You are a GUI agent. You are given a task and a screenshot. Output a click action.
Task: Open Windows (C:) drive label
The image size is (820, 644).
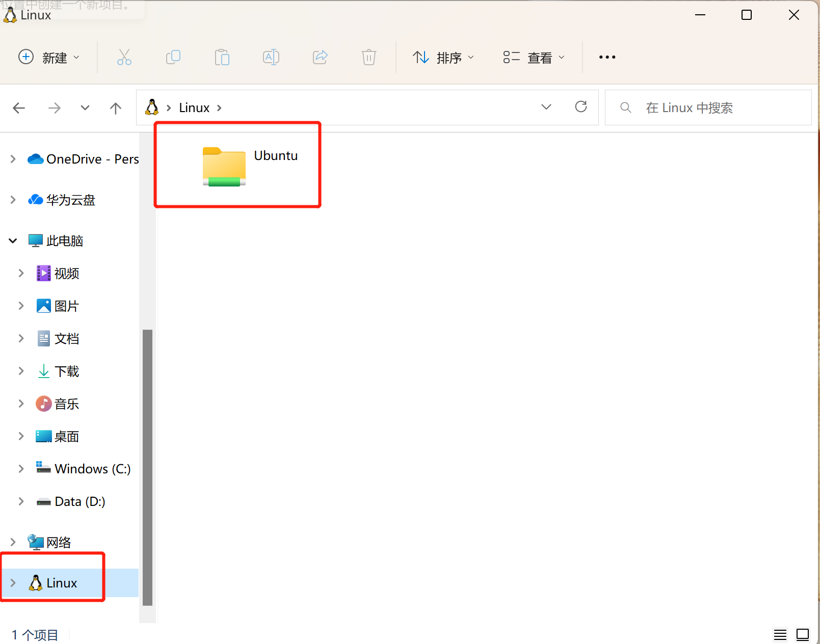coord(93,469)
